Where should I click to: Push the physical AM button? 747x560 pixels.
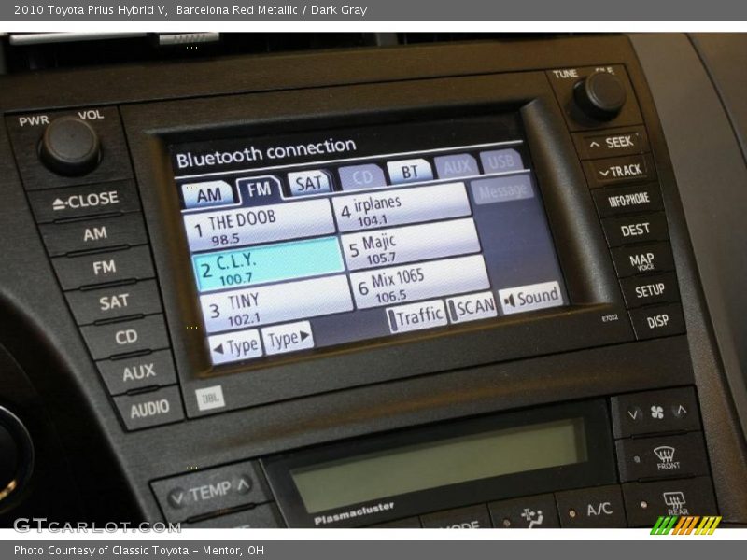tap(95, 234)
